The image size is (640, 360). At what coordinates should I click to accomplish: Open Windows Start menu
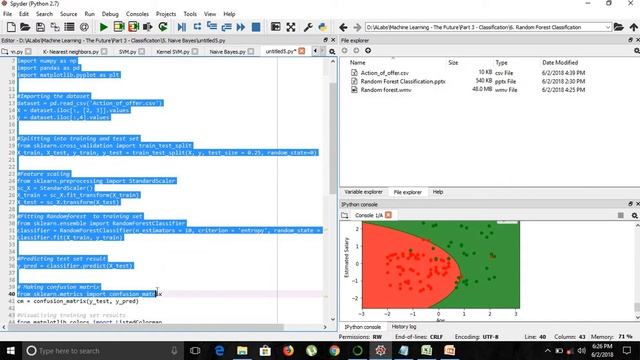[x=11, y=351]
